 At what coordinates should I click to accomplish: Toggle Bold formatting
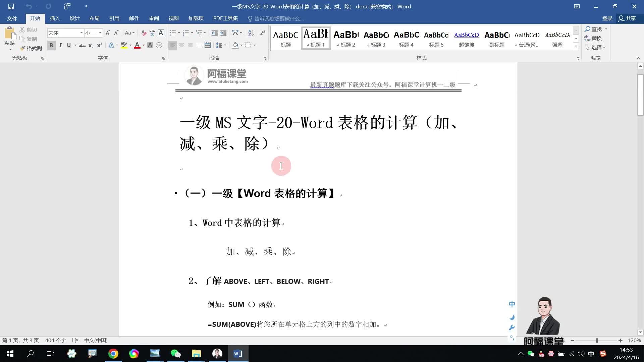(51, 45)
